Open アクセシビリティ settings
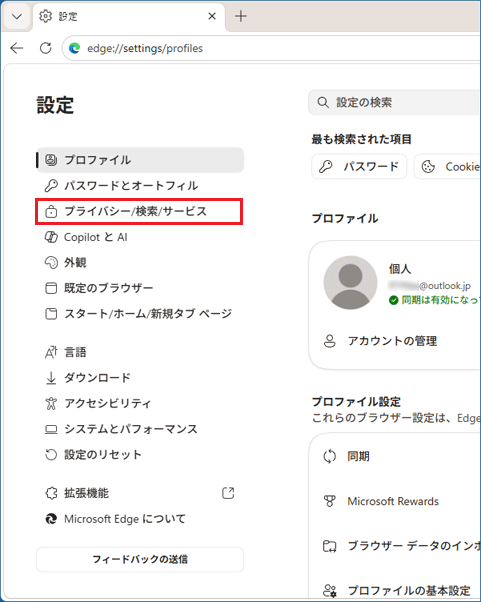 (x=140, y=403)
